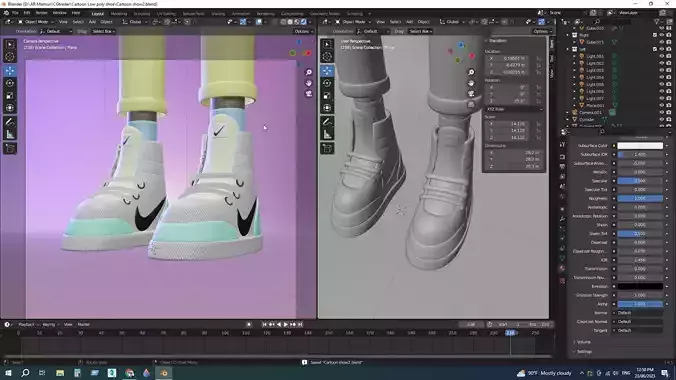The width and height of the screenshot is (676, 380).
Task: Activate the Cursor tool in left viewport
Action: tap(10, 57)
